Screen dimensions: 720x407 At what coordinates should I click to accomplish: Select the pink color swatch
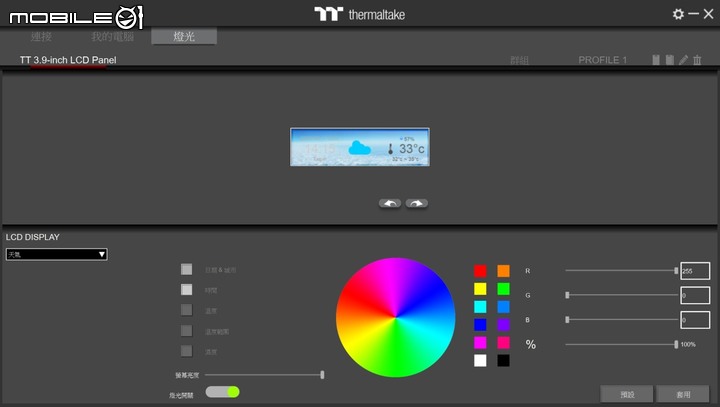coord(503,342)
